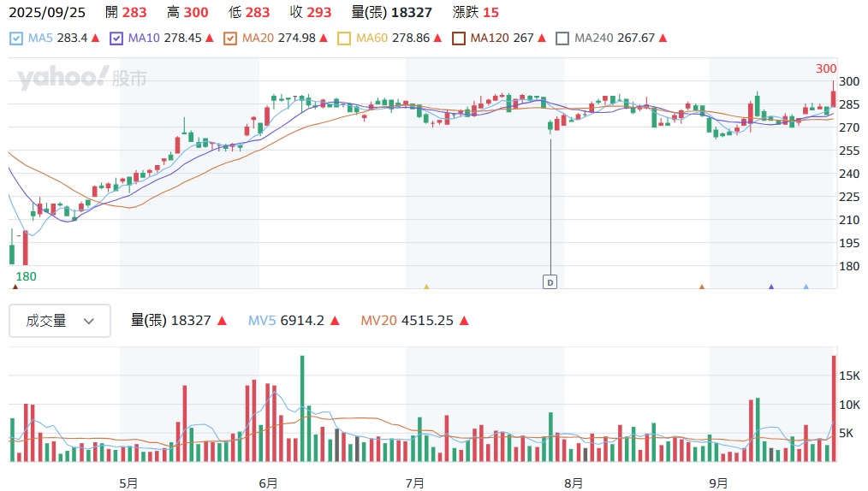The height and width of the screenshot is (491, 868).
Task: Select the dark red triangle marker at far left
Action: point(15,287)
